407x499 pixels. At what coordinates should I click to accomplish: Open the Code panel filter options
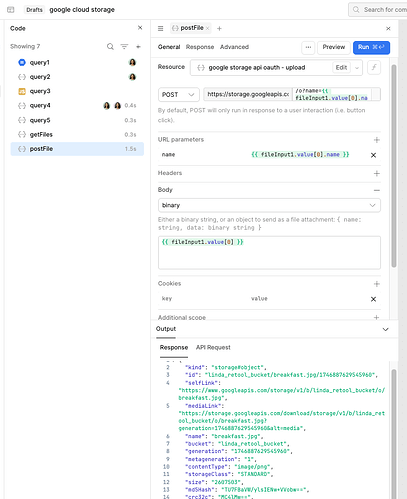[124, 47]
